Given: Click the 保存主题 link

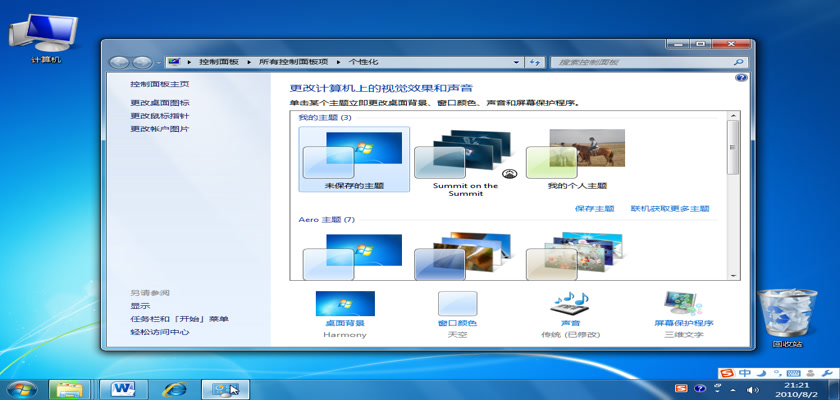Looking at the screenshot, I should pyautogui.click(x=594, y=209).
